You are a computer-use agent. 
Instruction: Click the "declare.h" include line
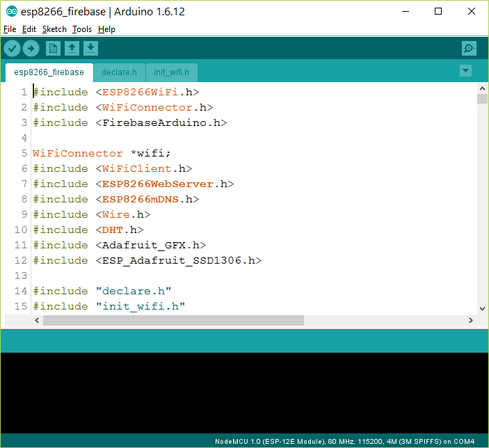(102, 291)
